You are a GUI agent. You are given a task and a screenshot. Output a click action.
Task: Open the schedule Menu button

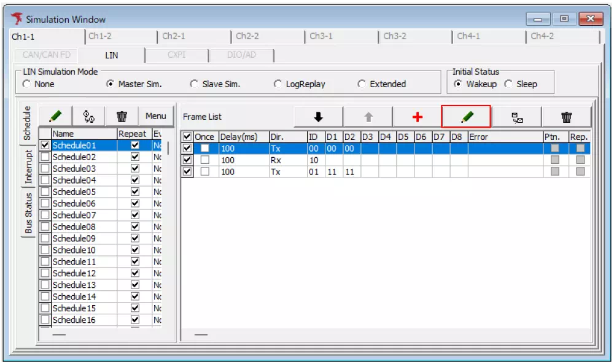pyautogui.click(x=155, y=115)
